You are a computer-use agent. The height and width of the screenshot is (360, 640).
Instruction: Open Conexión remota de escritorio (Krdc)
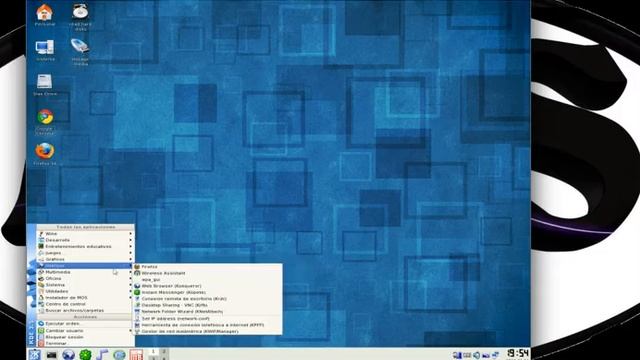coord(208,299)
